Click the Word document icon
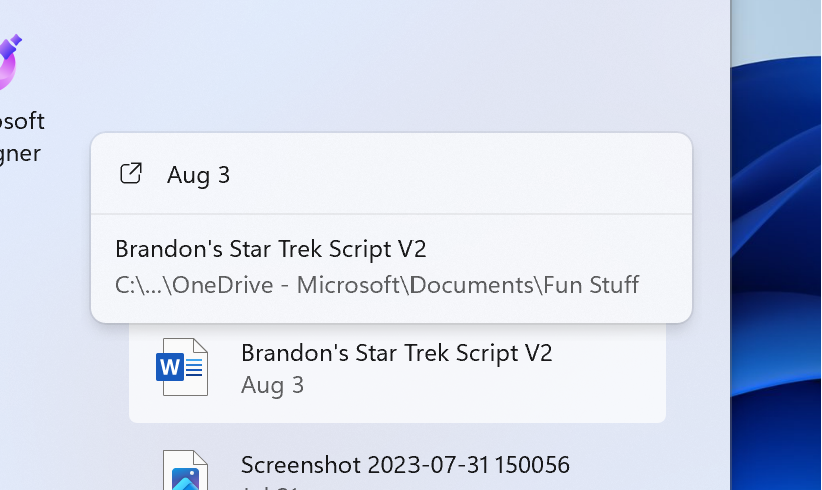 pos(181,367)
